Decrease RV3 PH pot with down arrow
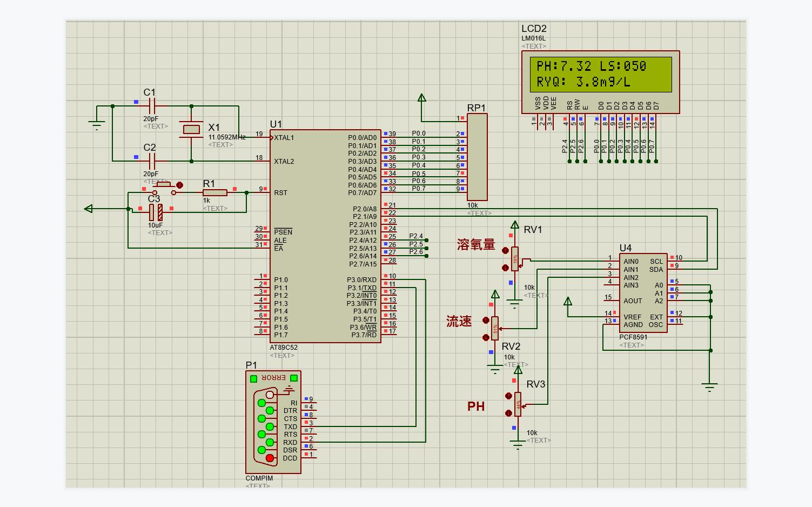The image size is (812, 507). pyautogui.click(x=508, y=413)
